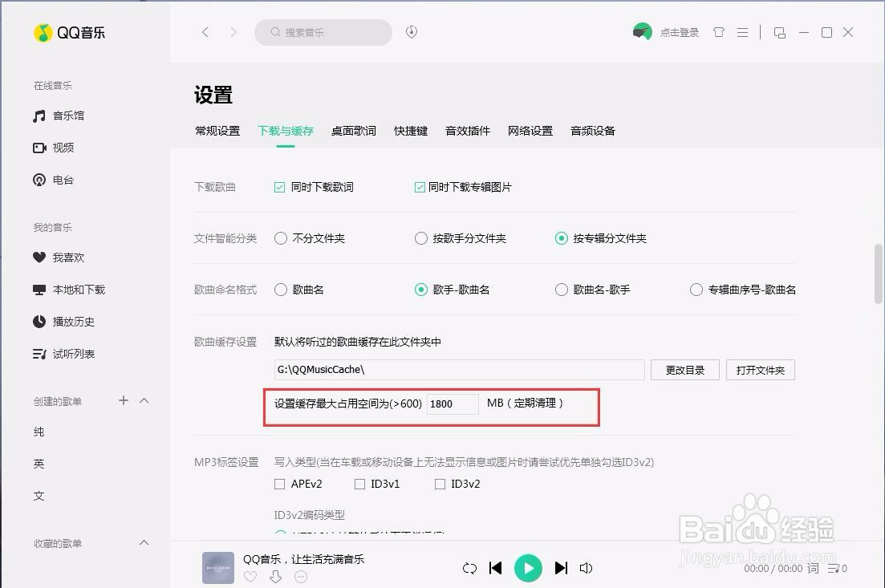Click the cache path field G:\QQMusicCache\
885x588 pixels.
(460, 370)
